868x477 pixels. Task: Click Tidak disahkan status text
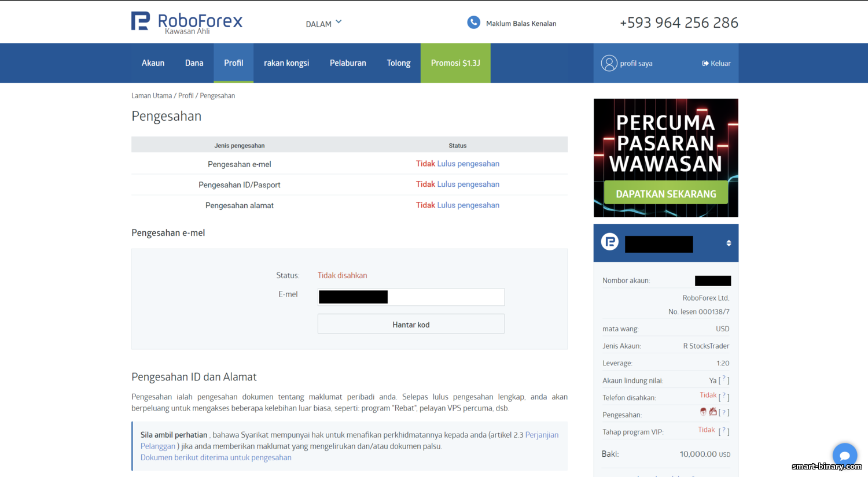pyautogui.click(x=342, y=276)
